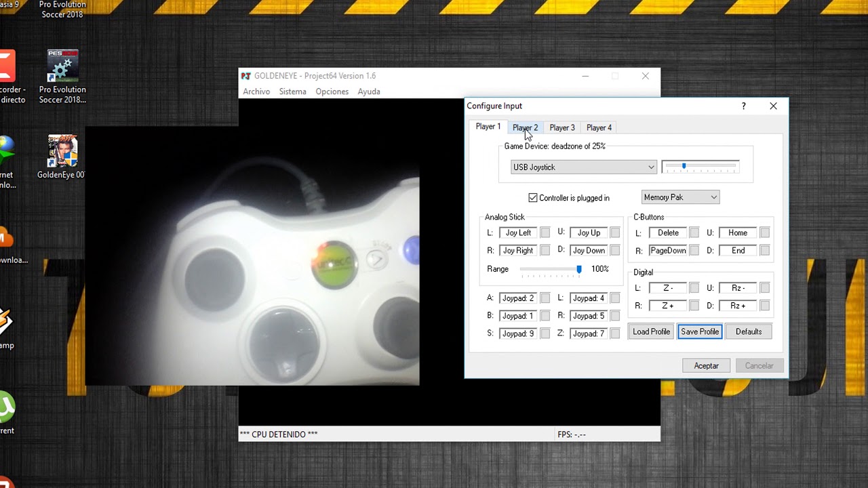Click the C-Buttons PageDown field

(668, 250)
